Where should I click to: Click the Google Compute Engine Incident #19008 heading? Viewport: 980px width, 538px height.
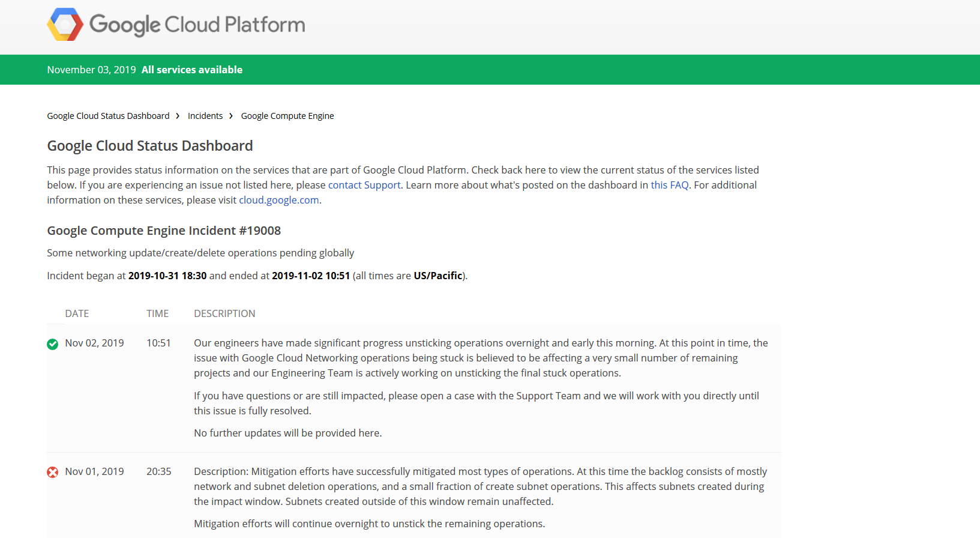(164, 231)
